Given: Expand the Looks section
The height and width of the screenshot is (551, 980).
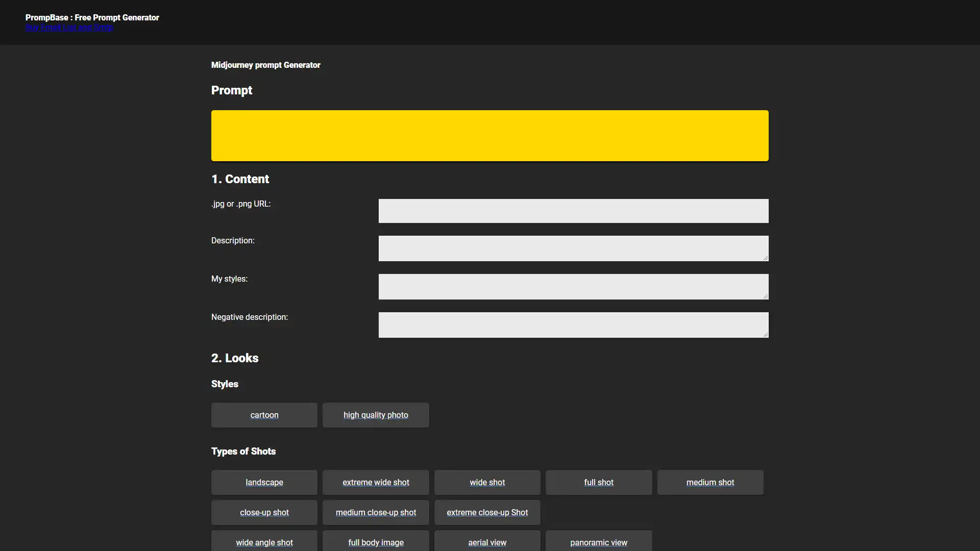Looking at the screenshot, I should pos(235,358).
